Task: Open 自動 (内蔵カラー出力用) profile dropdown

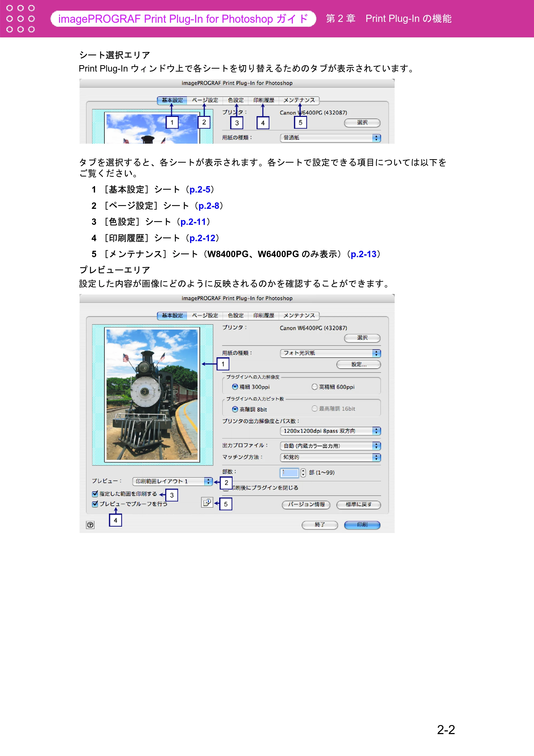Action: point(330,446)
